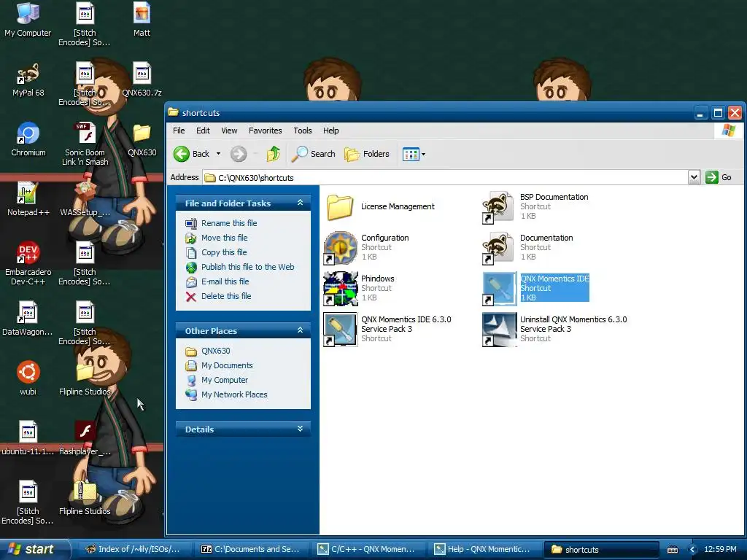Select the Documentation shortcut icon
The width and height of the screenshot is (747, 560).
pyautogui.click(x=499, y=248)
